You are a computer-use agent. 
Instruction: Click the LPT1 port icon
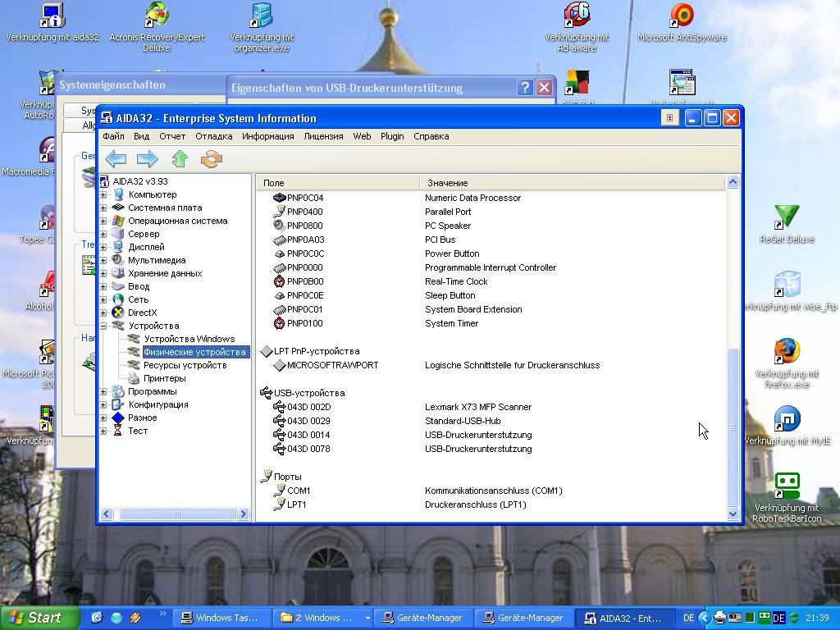point(279,504)
